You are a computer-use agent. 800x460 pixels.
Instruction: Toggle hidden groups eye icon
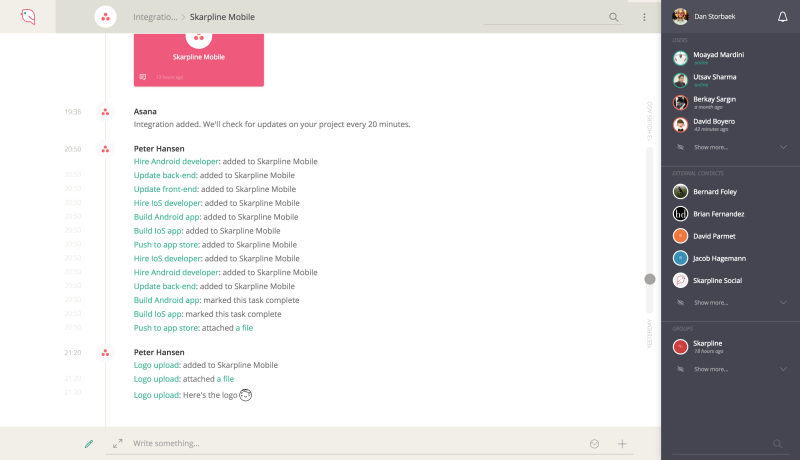(680, 369)
